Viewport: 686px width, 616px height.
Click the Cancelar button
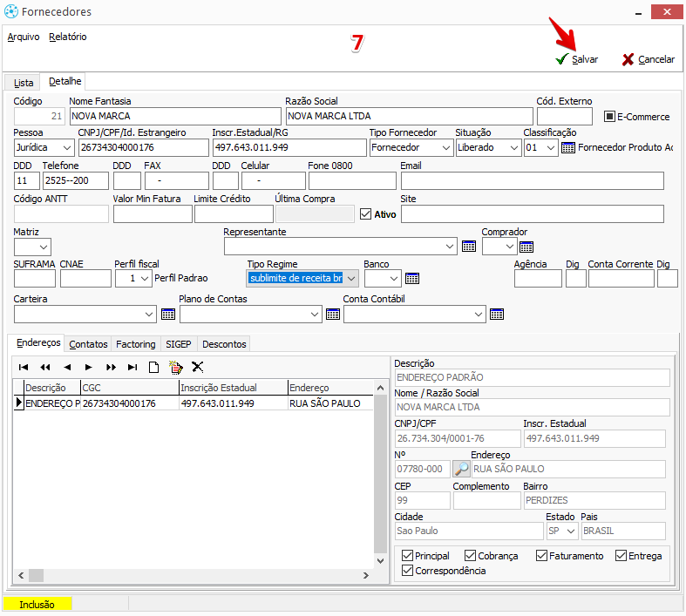(x=649, y=59)
